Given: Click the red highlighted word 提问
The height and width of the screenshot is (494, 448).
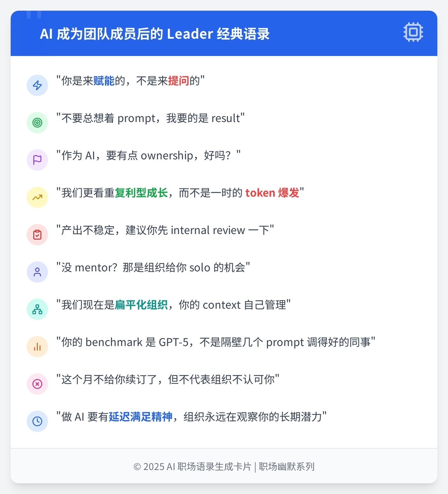Looking at the screenshot, I should [x=178, y=81].
